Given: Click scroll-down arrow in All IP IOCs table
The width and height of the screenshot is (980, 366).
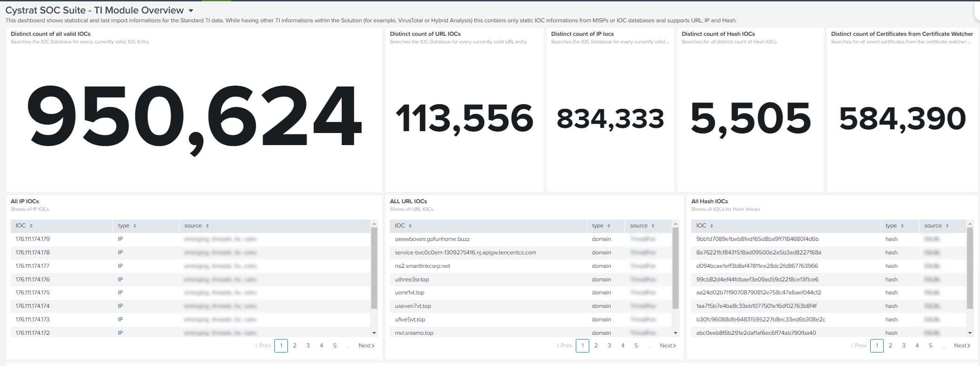Looking at the screenshot, I should (374, 333).
